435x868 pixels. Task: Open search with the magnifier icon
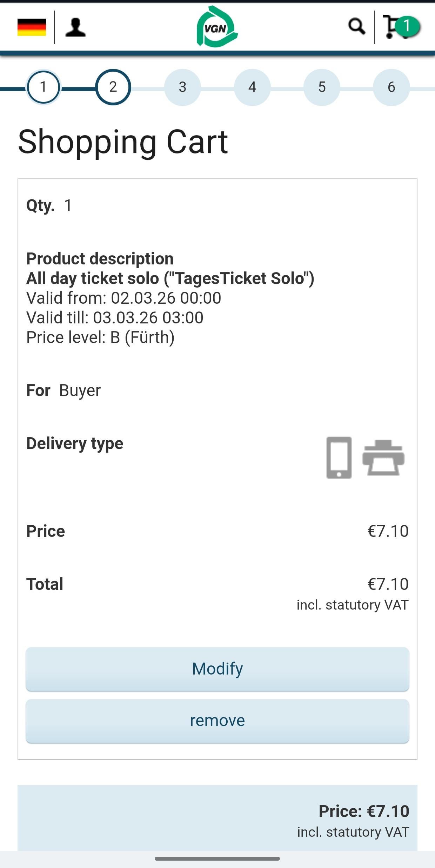click(356, 27)
